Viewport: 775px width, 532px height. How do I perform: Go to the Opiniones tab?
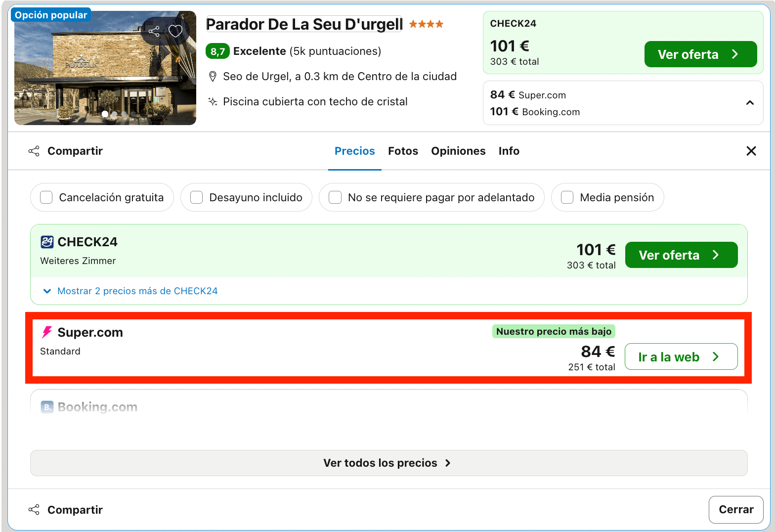click(458, 151)
